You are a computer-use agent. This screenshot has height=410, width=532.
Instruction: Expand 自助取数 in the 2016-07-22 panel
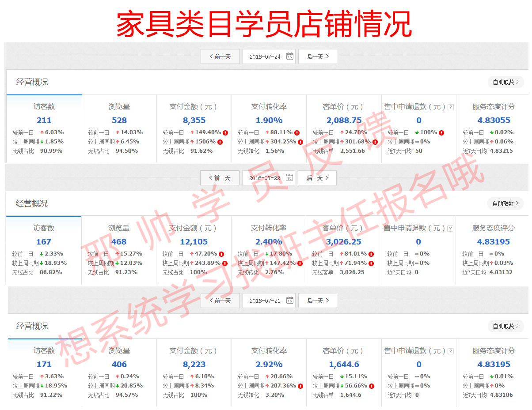[505, 203]
